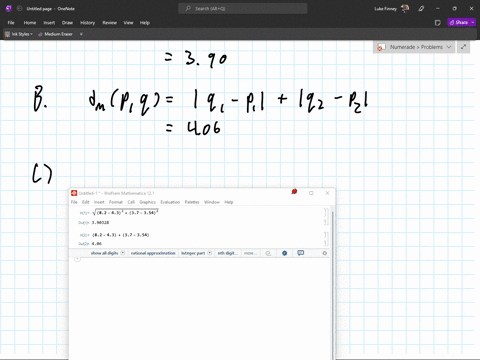The width and height of the screenshot is (480, 360).
Task: Open the sticky notes feed icon
Action: pos(438,23)
